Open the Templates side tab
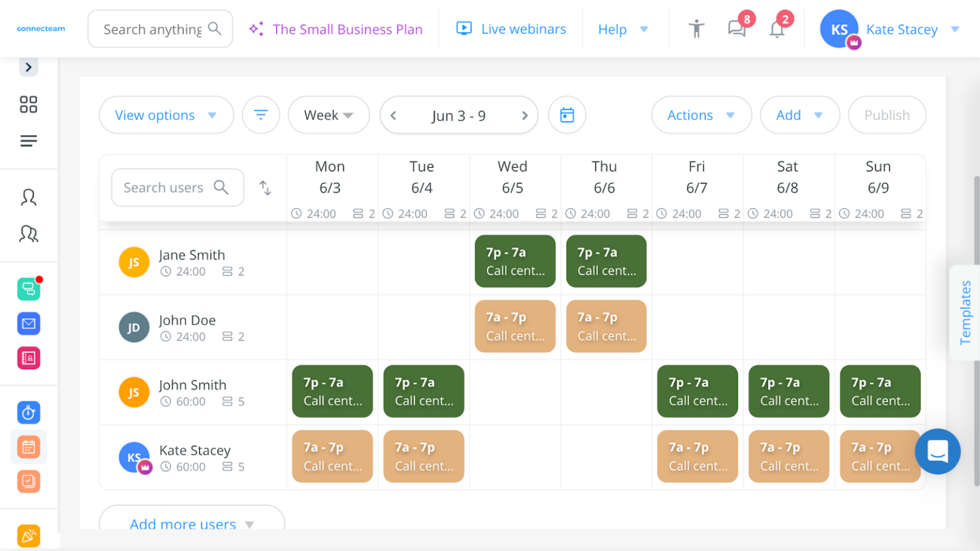The height and width of the screenshot is (551, 980). (965, 312)
